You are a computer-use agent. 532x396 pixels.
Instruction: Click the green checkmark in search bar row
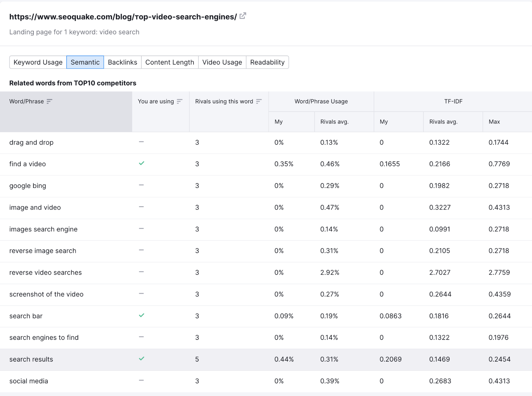pos(142,315)
